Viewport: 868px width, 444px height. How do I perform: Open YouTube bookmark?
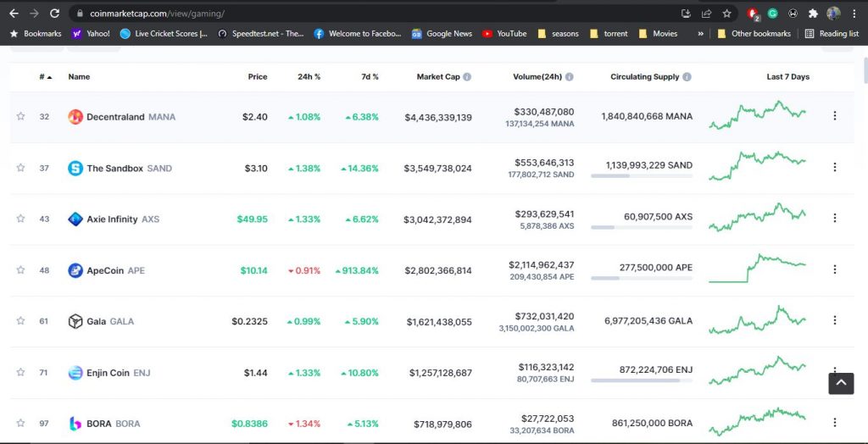coord(504,34)
